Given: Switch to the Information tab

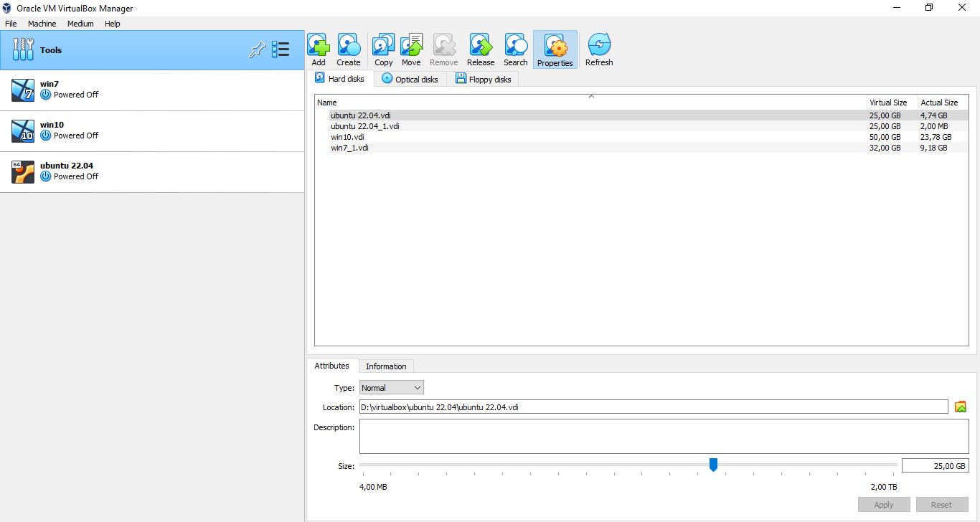Looking at the screenshot, I should click(386, 366).
